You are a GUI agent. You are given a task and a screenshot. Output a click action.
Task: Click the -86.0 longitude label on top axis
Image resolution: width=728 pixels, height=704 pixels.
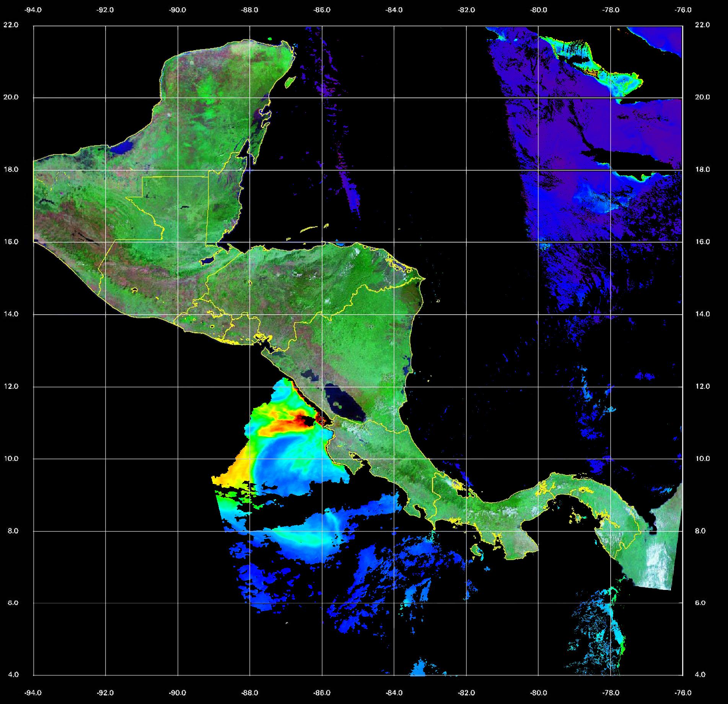[x=322, y=10]
